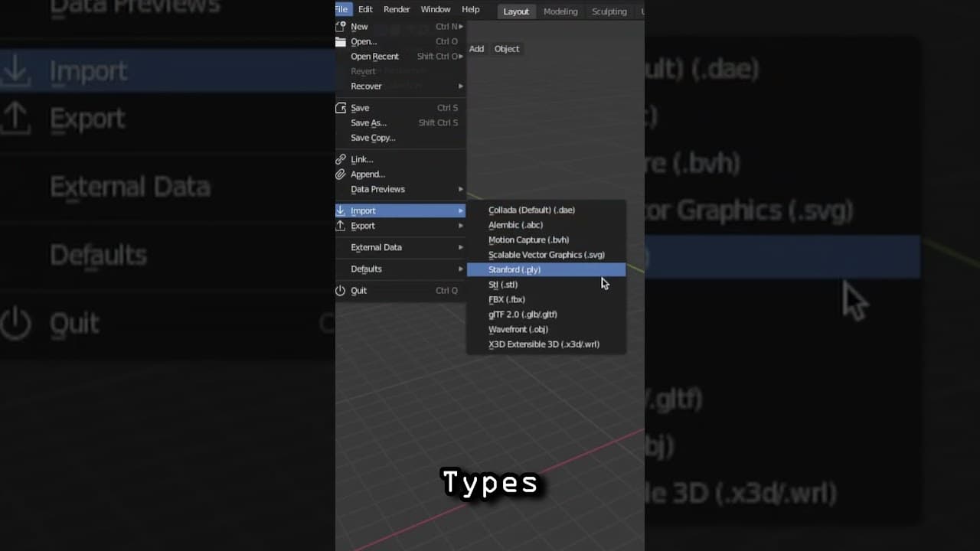Open the Help menu
The image size is (980, 551).
(471, 9)
